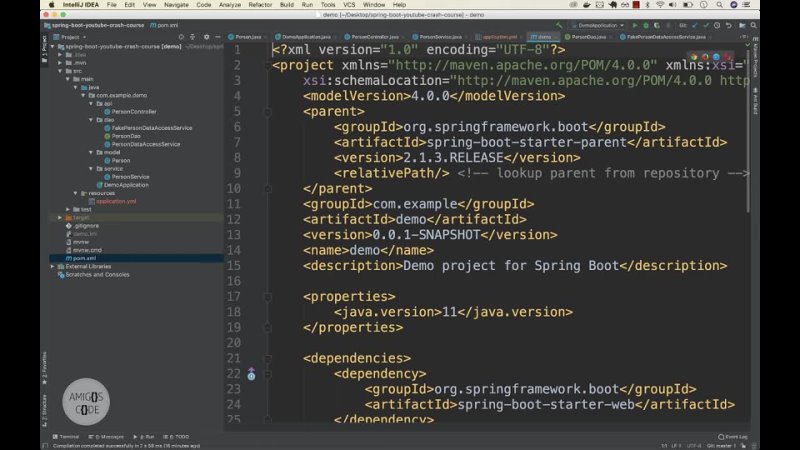Open pom.xml in Chrome browser icon
The height and width of the screenshot is (450, 800).
[694, 57]
